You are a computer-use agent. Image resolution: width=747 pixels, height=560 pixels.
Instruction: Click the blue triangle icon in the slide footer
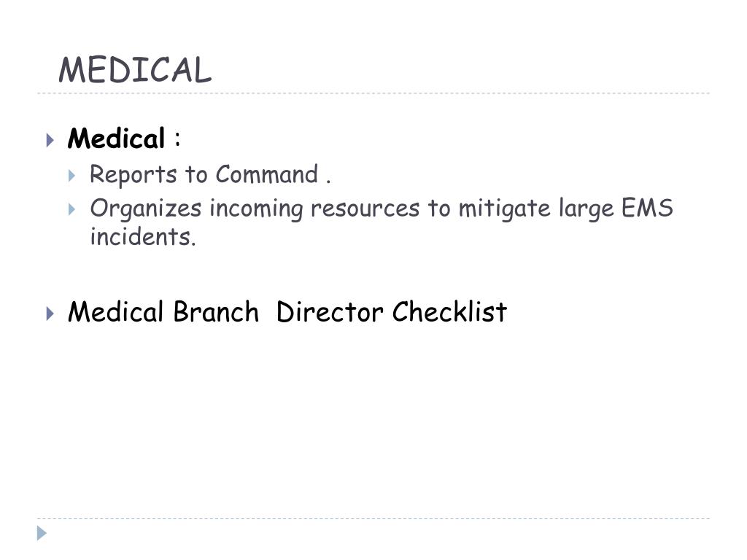click(42, 533)
